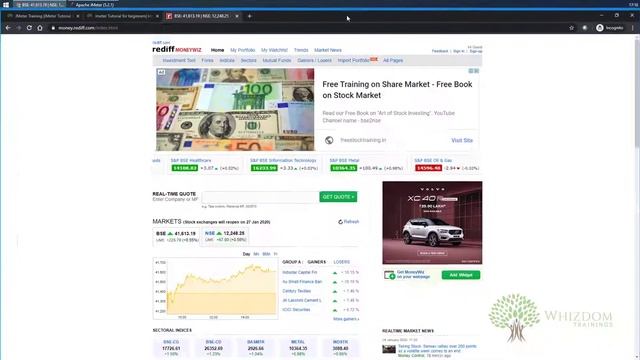Open the S&P BSE Information Technology link
The width and height of the screenshot is (640, 360).
click(283, 160)
